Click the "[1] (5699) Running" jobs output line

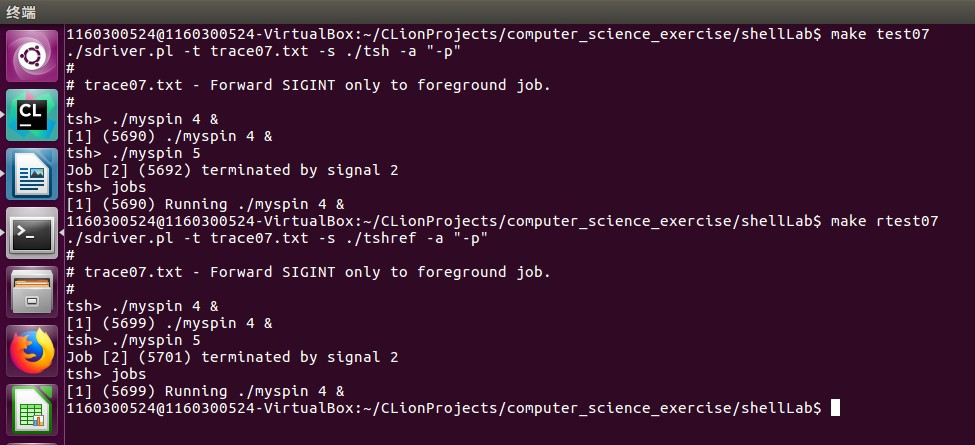(205, 391)
